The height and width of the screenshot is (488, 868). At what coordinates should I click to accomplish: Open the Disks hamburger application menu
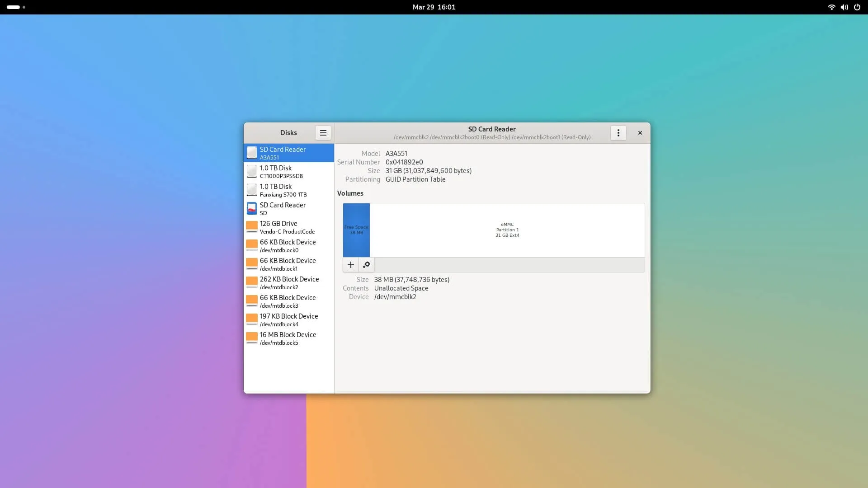point(323,133)
